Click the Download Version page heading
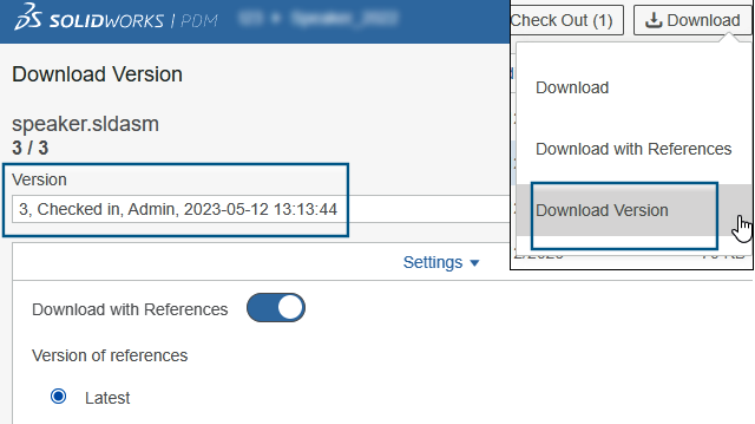Image resolution: width=755 pixels, height=424 pixels. tap(97, 74)
